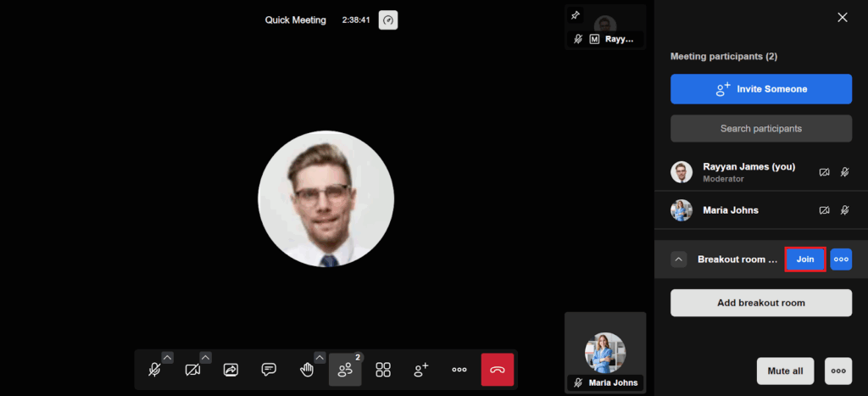868x396 pixels.
Task: Click the pin icon on Rayyan's thumbnail
Action: pyautogui.click(x=576, y=15)
